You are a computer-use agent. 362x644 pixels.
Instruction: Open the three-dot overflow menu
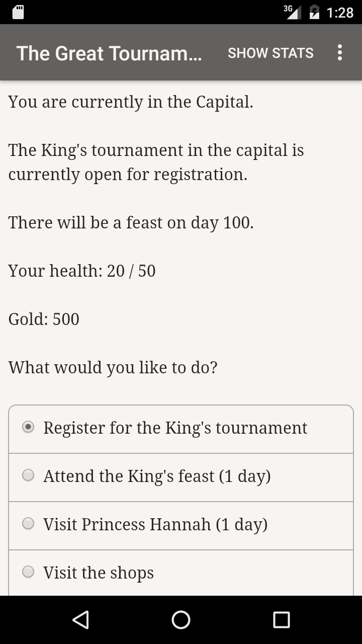340,52
